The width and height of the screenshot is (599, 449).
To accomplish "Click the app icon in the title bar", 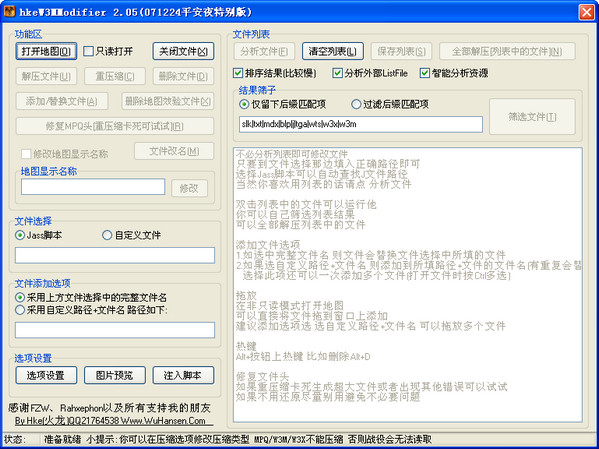I will 10,11.
